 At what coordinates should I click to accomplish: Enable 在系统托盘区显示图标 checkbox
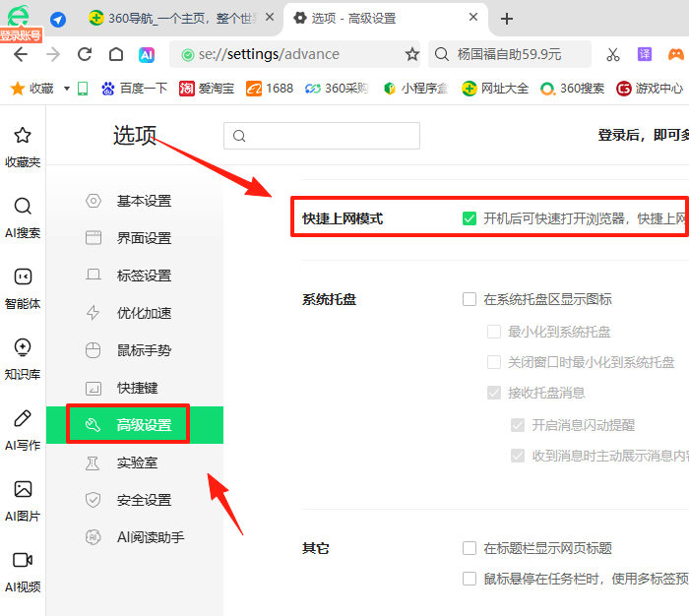coord(470,299)
